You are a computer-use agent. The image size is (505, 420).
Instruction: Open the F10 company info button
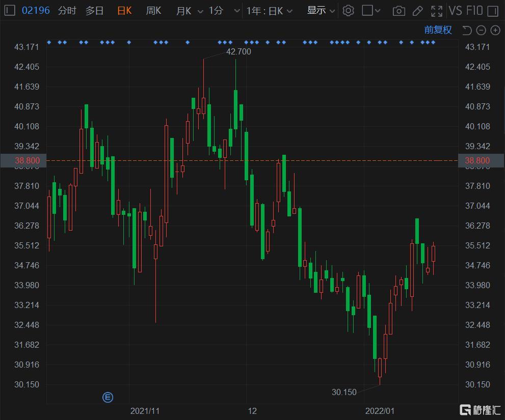(474, 11)
